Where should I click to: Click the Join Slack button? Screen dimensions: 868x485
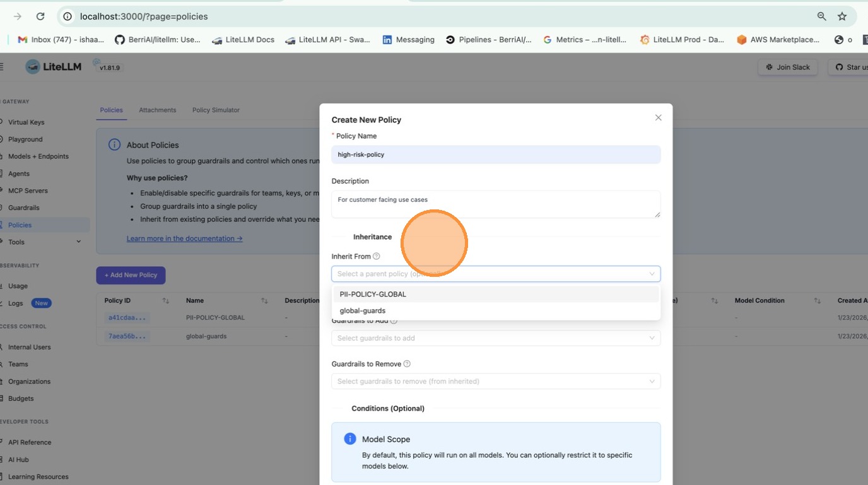click(x=788, y=67)
